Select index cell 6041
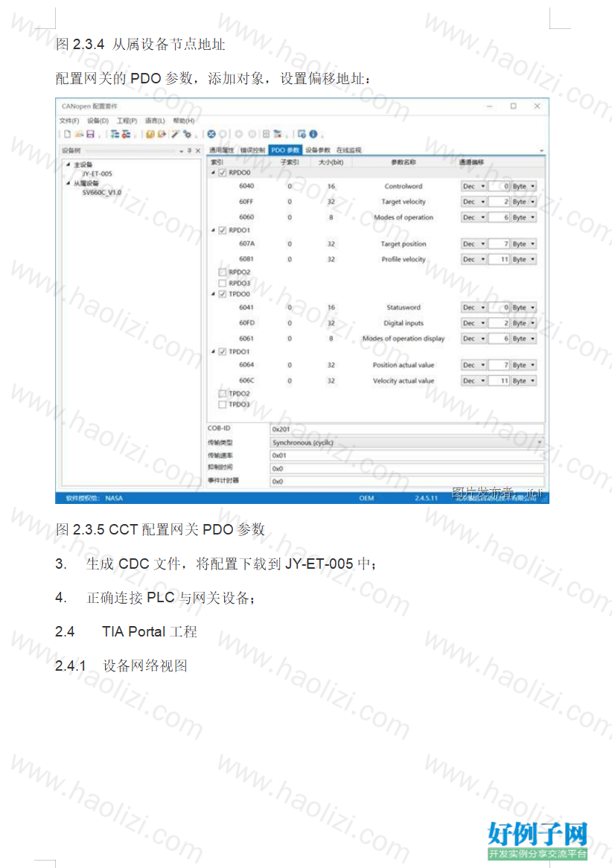Screen dimensions: 612x868 click(246, 307)
